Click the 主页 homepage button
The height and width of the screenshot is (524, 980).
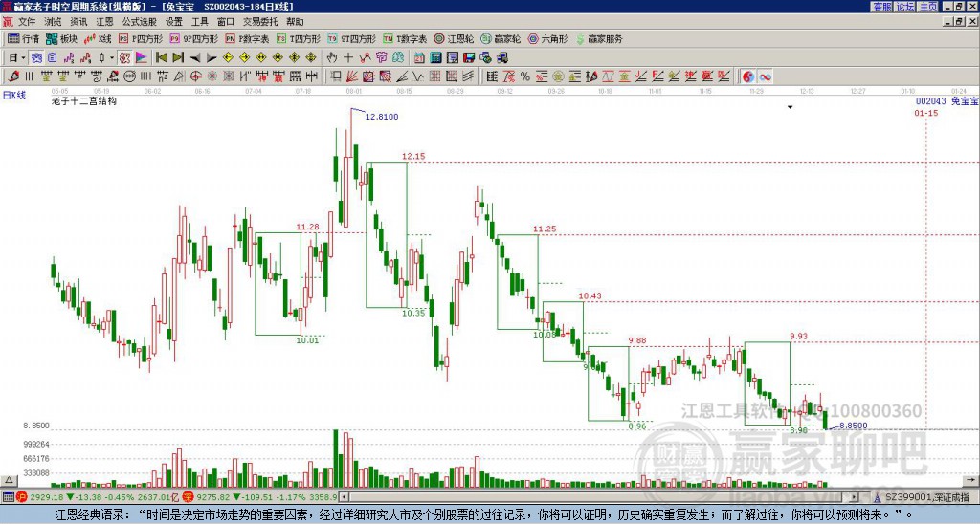coord(927,7)
